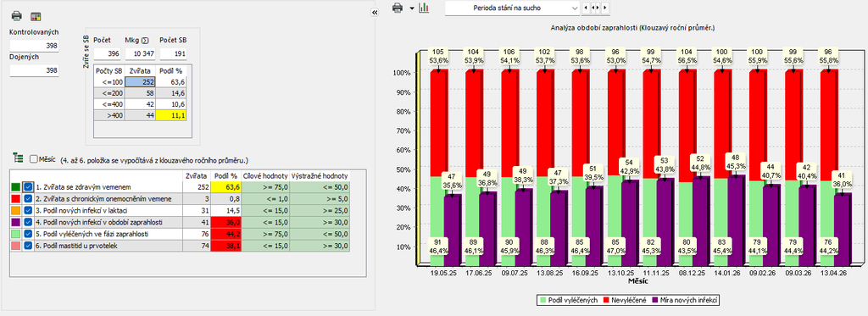The image size is (868, 316).
Task: Expand the print options arrow beside printer
Action: [411, 8]
